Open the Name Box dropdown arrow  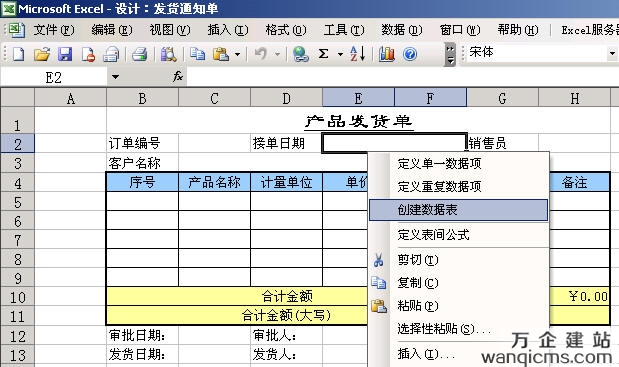click(x=115, y=77)
